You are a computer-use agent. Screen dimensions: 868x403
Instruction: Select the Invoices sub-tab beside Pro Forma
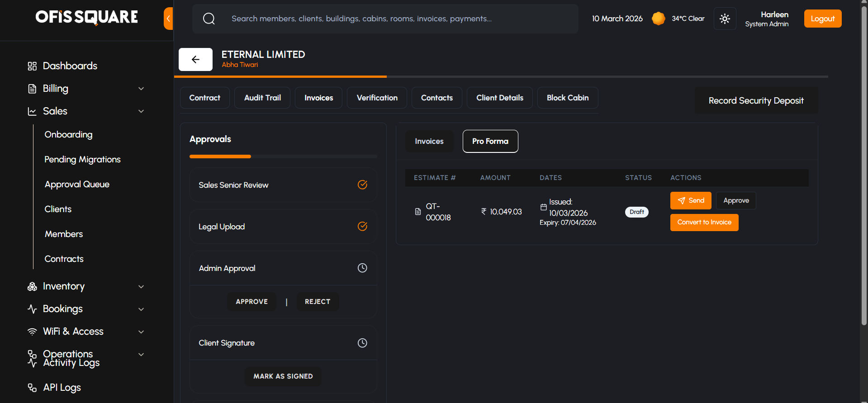tap(429, 141)
